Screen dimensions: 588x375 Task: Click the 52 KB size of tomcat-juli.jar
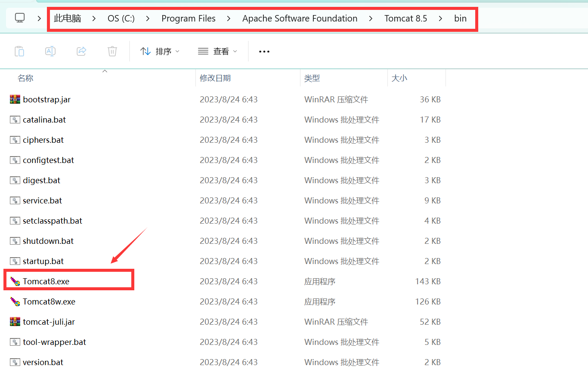tap(430, 322)
